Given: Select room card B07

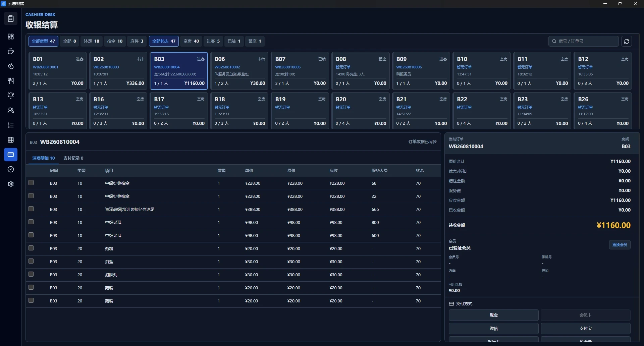Looking at the screenshot, I should coord(300,71).
